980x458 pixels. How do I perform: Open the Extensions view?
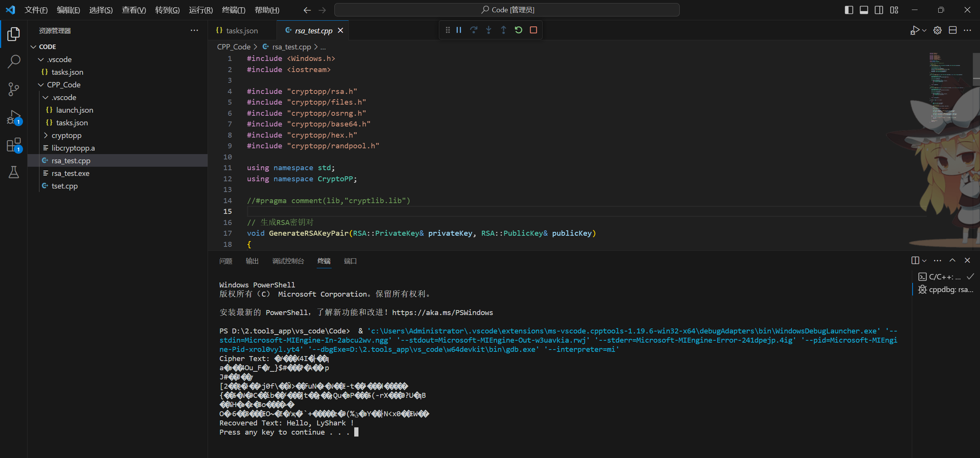coord(13,145)
